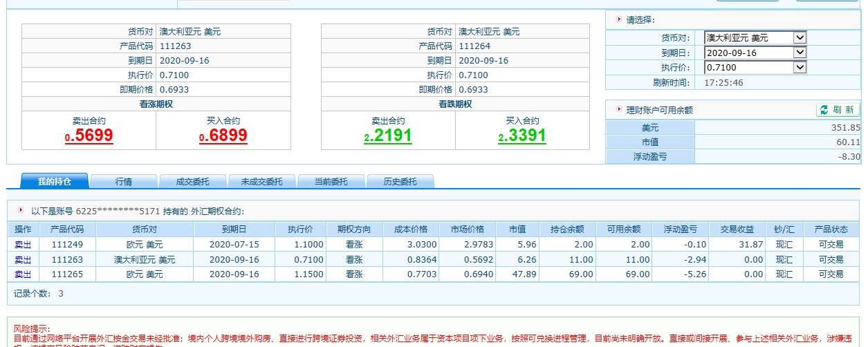868x347 pixels.
Task: Click the refresh time 17:25:46
Action: point(723,82)
